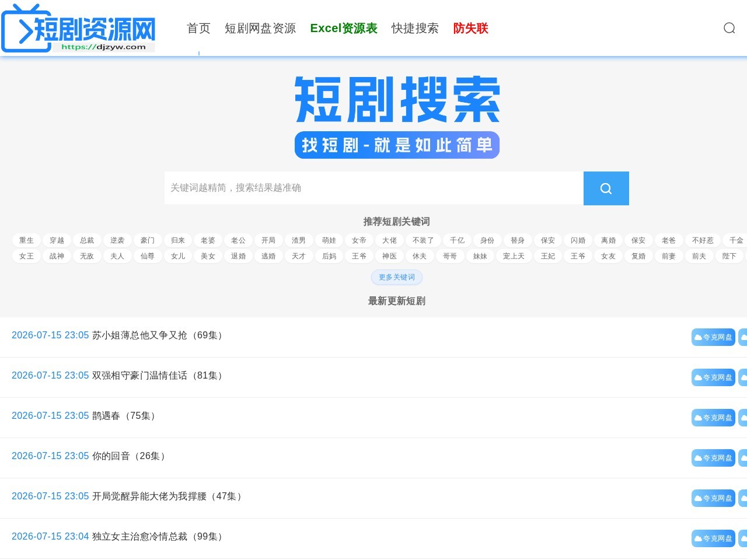Image resolution: width=747 pixels, height=560 pixels.
Task: Choose the 总裁 keyword tag
Action: (x=87, y=240)
